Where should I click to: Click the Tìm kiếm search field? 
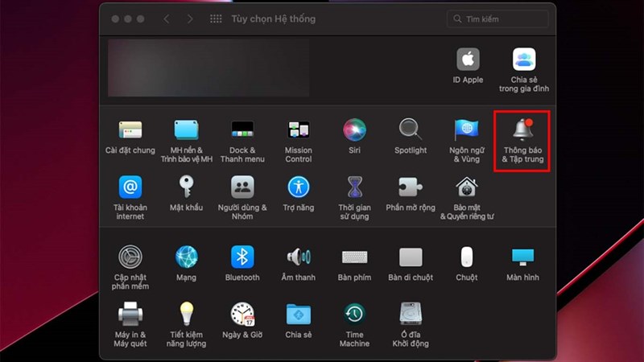(x=507, y=19)
